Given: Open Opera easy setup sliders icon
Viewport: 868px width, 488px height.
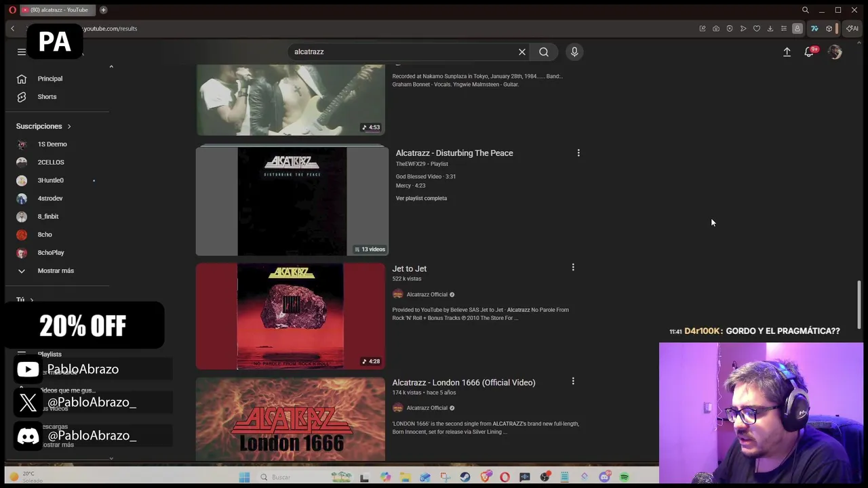Looking at the screenshot, I should 784,28.
